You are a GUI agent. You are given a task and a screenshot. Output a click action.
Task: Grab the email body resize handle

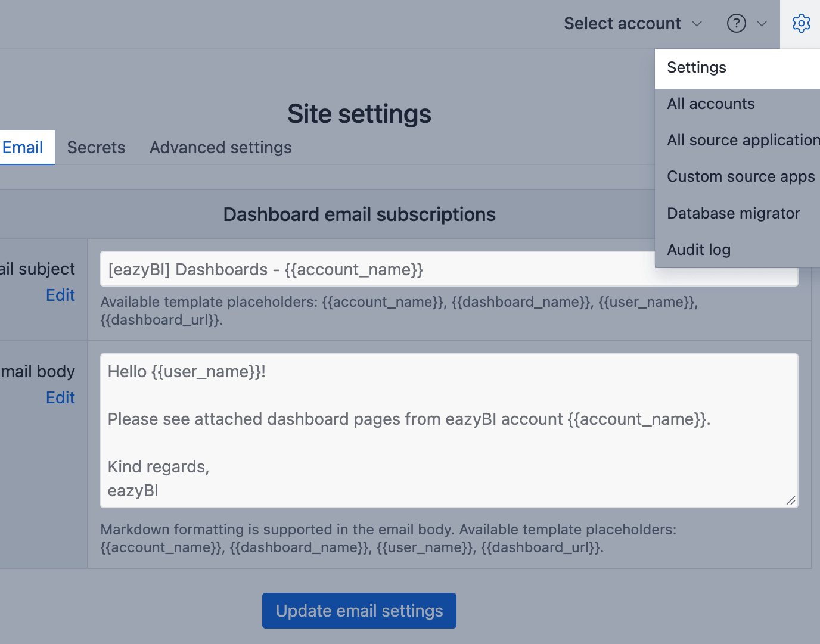click(x=790, y=500)
